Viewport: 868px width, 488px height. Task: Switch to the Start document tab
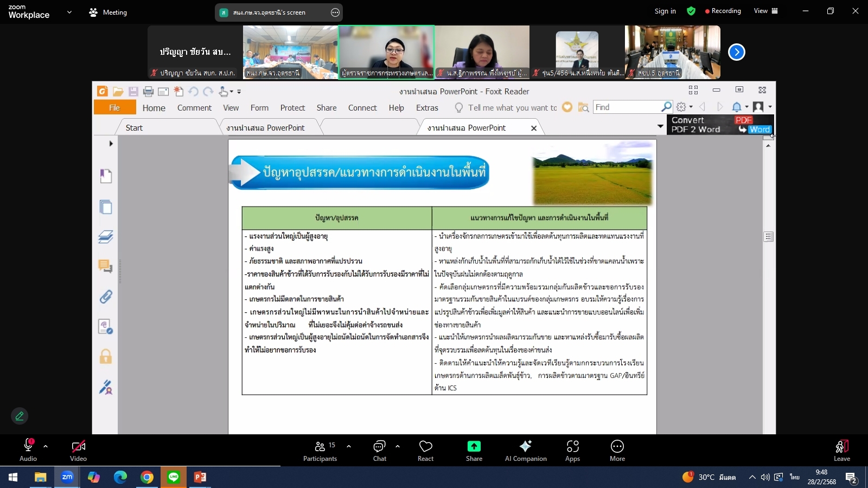click(134, 128)
